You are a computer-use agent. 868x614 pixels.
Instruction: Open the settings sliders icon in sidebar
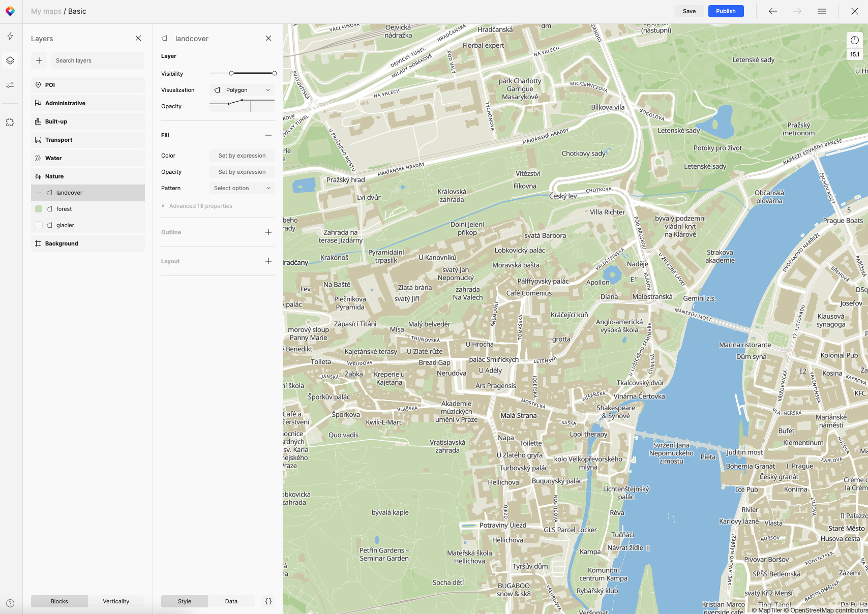tap(10, 85)
